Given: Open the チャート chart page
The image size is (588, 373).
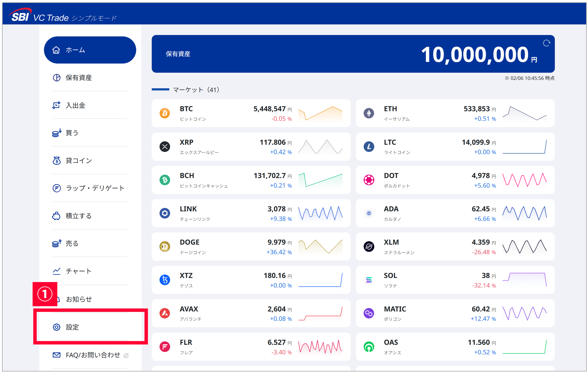Looking at the screenshot, I should point(78,271).
